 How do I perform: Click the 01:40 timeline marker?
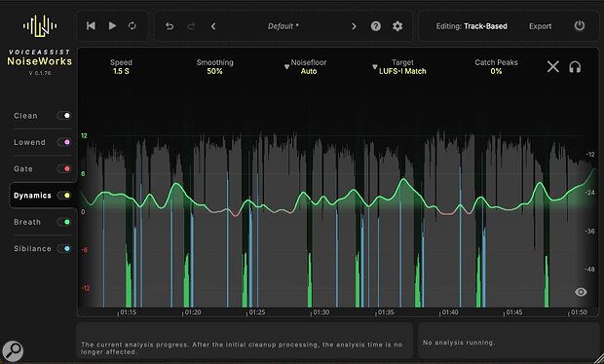click(x=450, y=312)
